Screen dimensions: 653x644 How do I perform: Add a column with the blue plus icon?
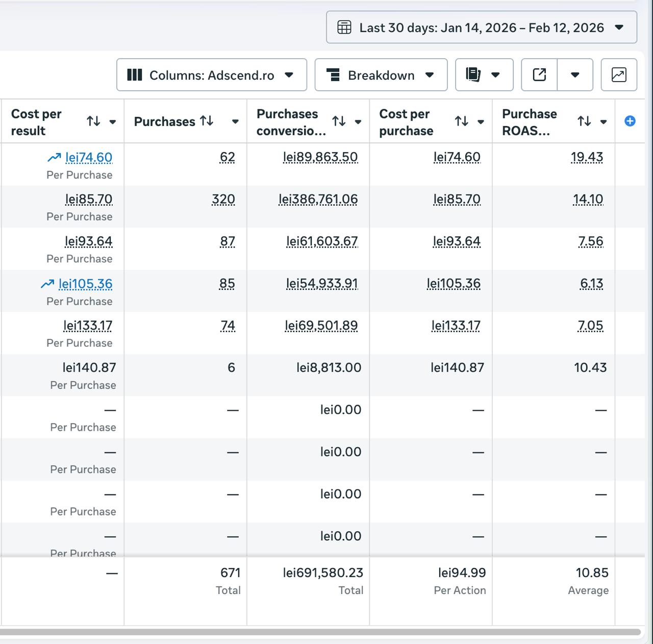(x=630, y=121)
